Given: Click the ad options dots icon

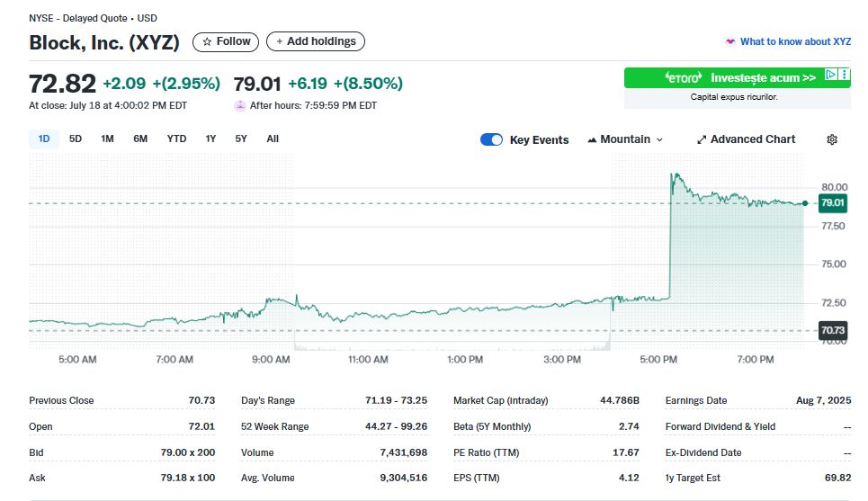Looking at the screenshot, I should coord(845,74).
